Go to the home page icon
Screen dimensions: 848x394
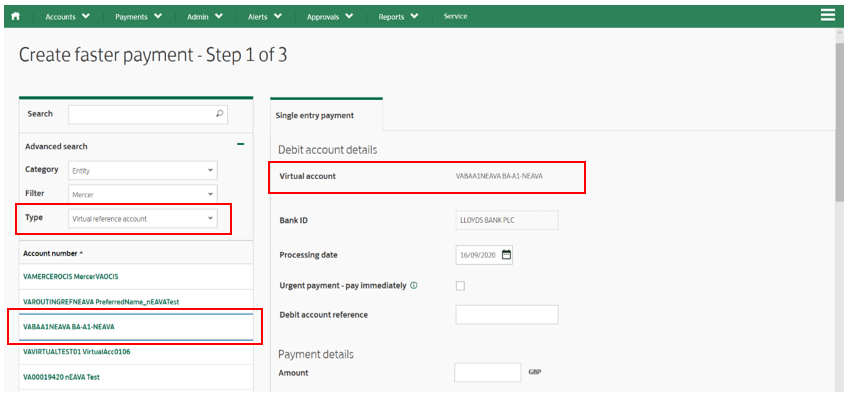[15, 16]
